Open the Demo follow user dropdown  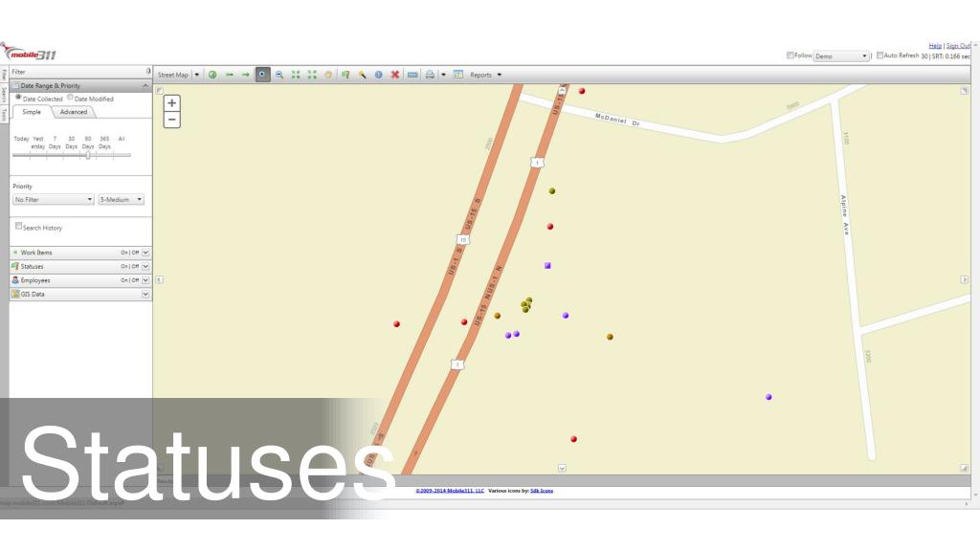pyautogui.click(x=841, y=56)
